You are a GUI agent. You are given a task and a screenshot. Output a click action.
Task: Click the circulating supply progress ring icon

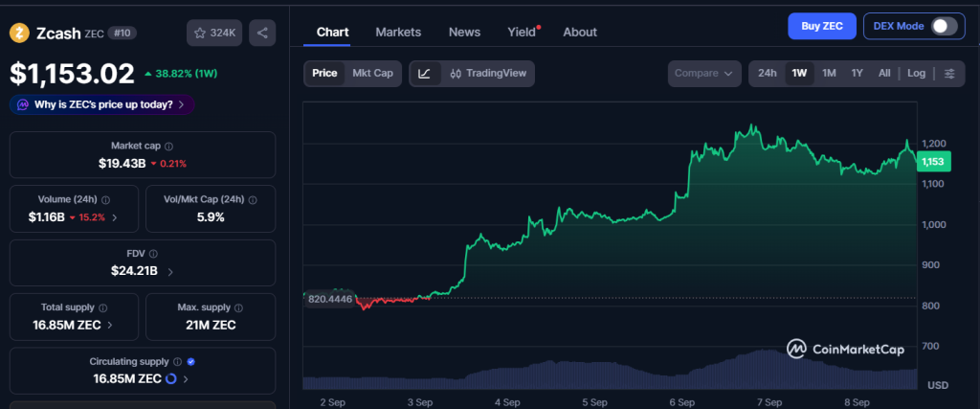click(172, 379)
